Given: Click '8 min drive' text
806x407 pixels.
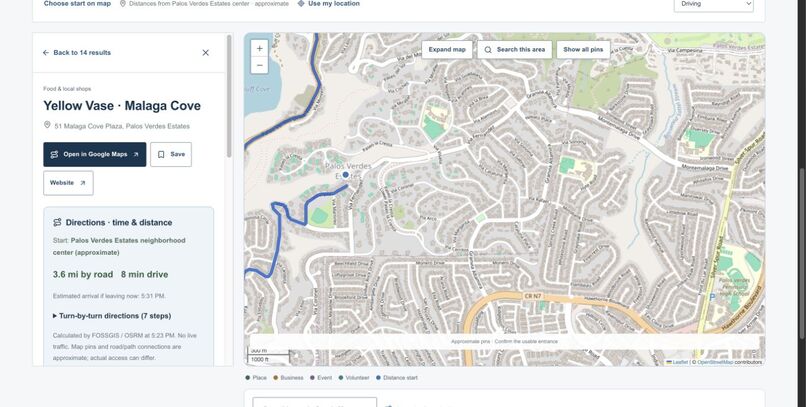Looking at the screenshot, I should tap(144, 274).
